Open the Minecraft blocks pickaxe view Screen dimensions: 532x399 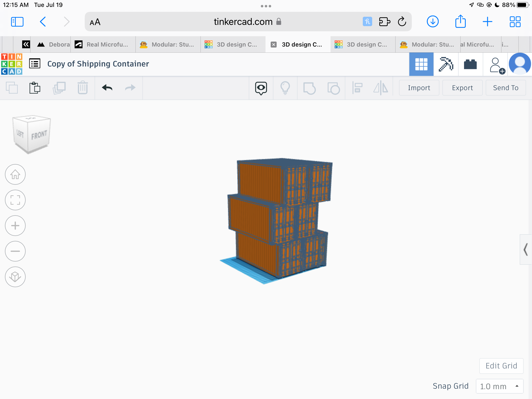pos(446,64)
